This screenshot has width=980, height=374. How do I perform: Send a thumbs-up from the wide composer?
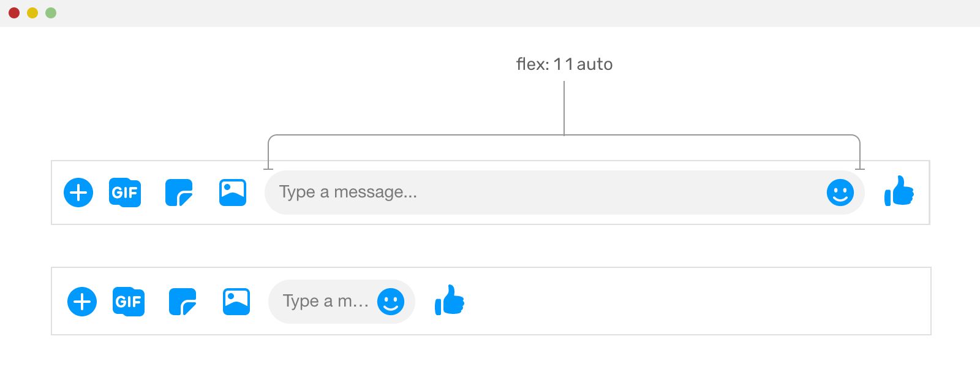click(x=899, y=191)
